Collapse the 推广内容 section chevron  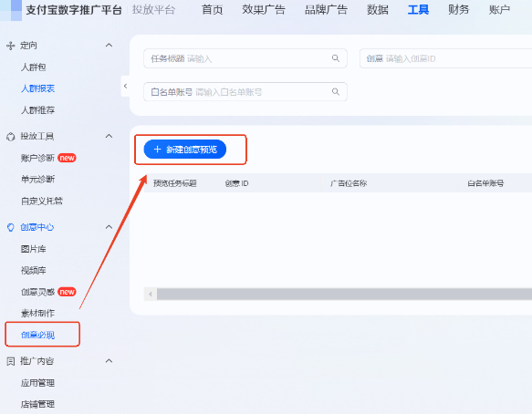click(x=109, y=361)
